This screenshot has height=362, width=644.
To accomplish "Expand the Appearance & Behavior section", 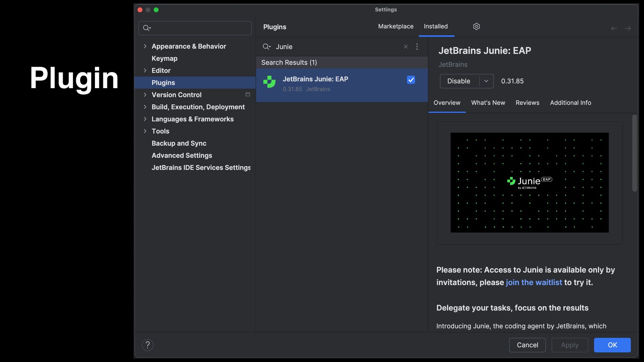I will [x=145, y=46].
